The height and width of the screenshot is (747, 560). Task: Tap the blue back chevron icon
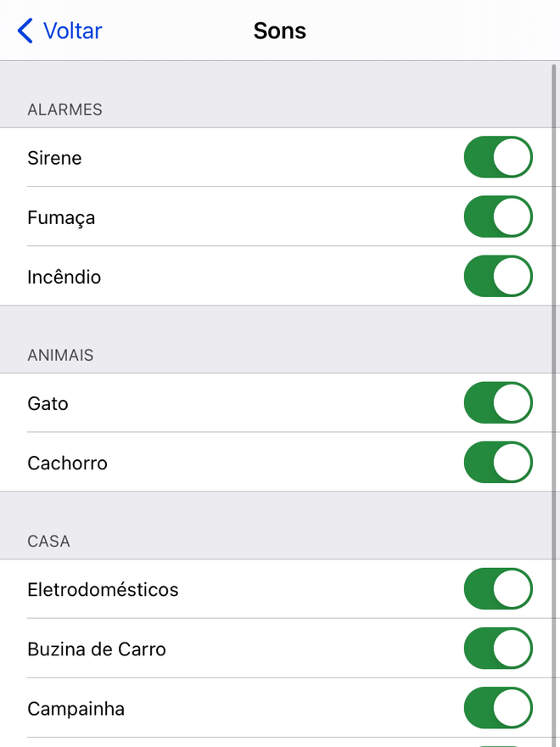coord(25,31)
